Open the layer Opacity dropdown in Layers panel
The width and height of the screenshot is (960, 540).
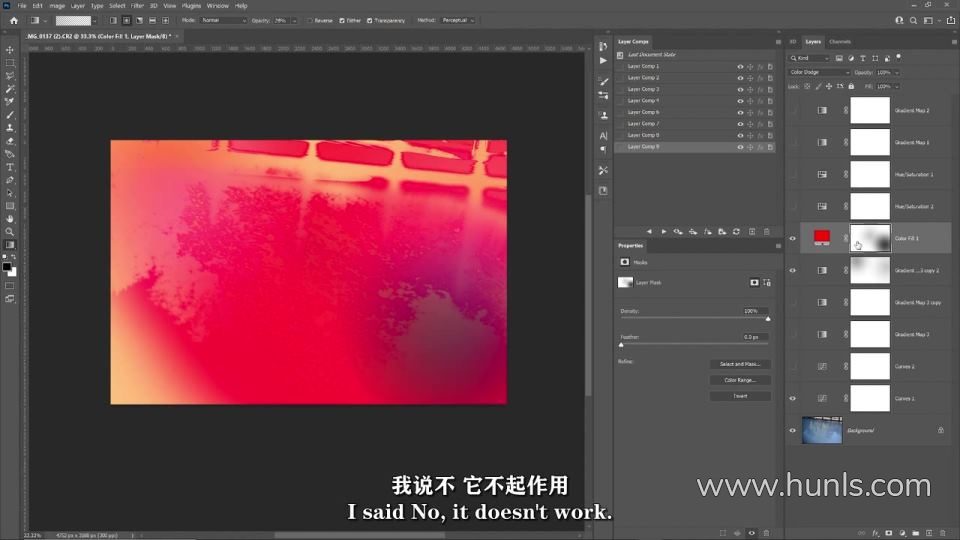pos(897,72)
